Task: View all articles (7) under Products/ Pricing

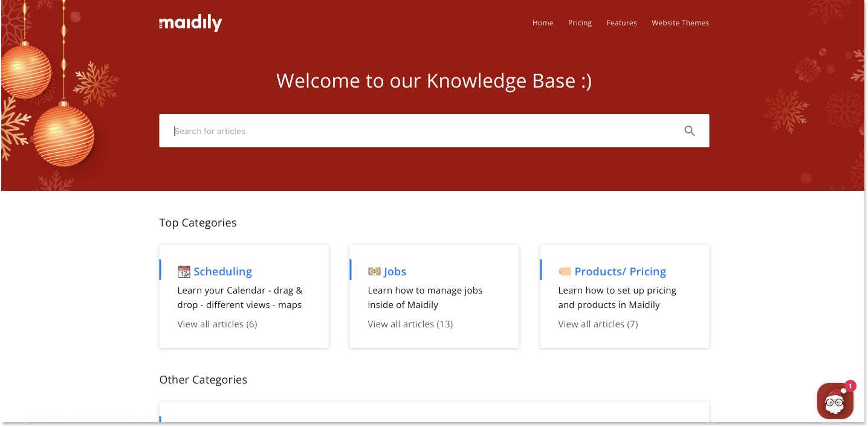Action: point(598,324)
